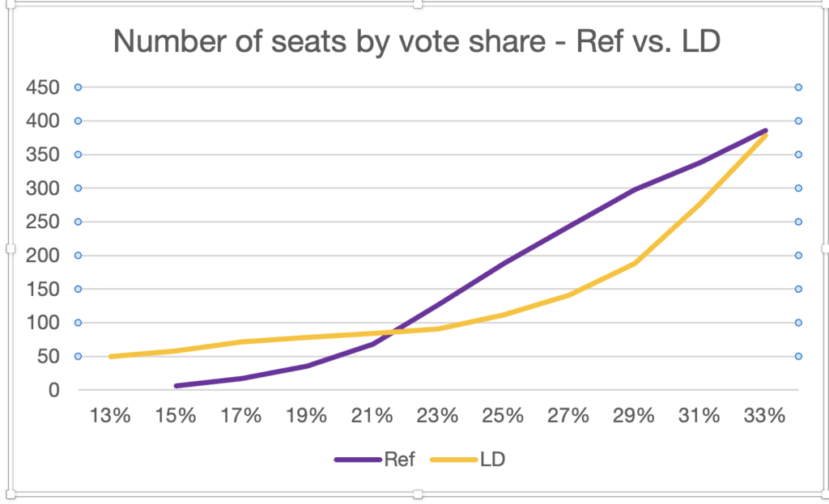Select the yellow LD line swatch in legend
The width and height of the screenshot is (829, 504).
(x=454, y=460)
